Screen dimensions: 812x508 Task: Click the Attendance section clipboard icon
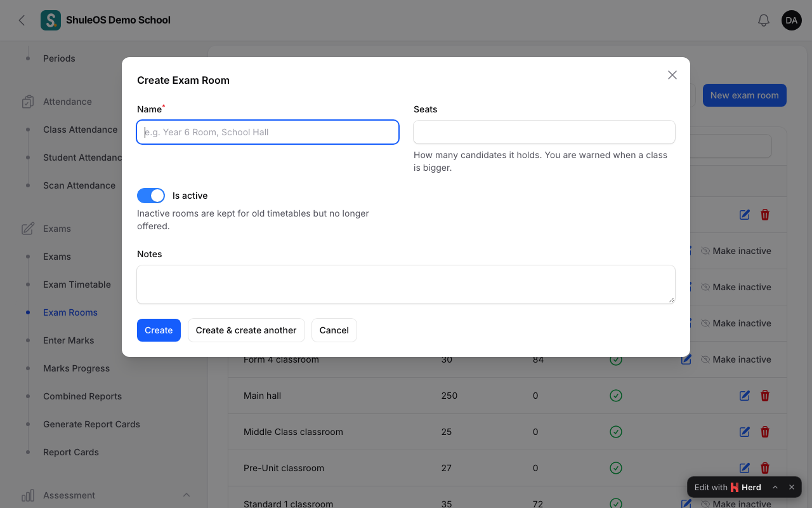(28, 102)
